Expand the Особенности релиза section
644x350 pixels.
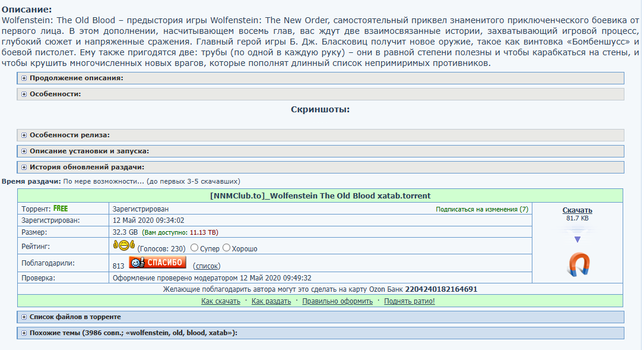(321, 135)
